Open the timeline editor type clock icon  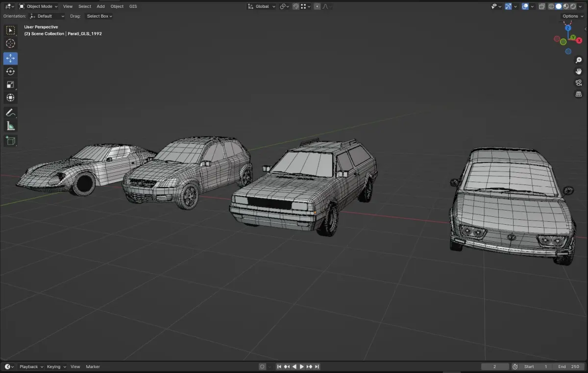[9, 367]
